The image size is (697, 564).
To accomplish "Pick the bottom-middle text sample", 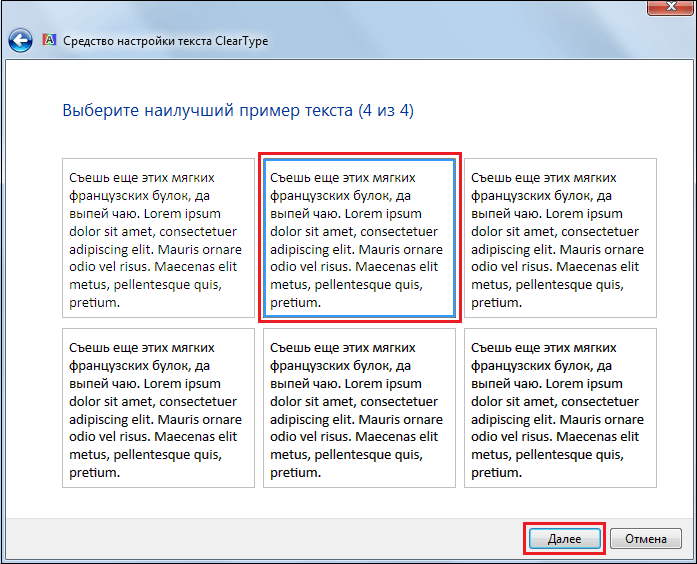I will (359, 408).
